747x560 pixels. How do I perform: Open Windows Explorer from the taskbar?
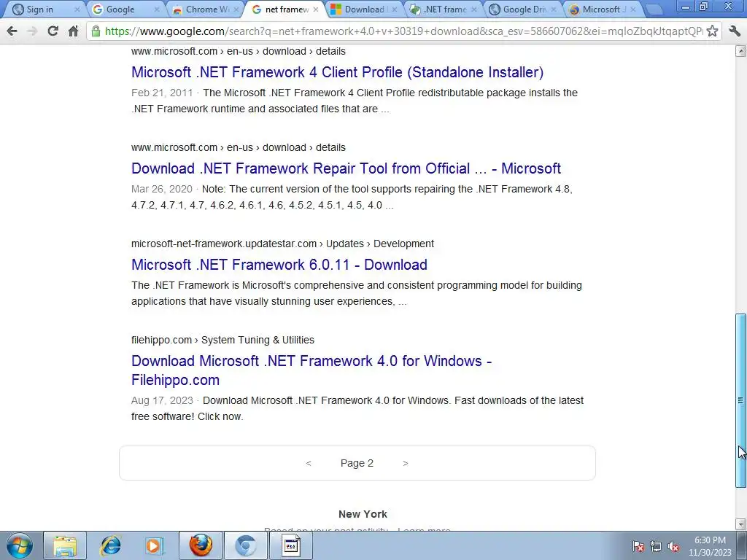(65, 545)
